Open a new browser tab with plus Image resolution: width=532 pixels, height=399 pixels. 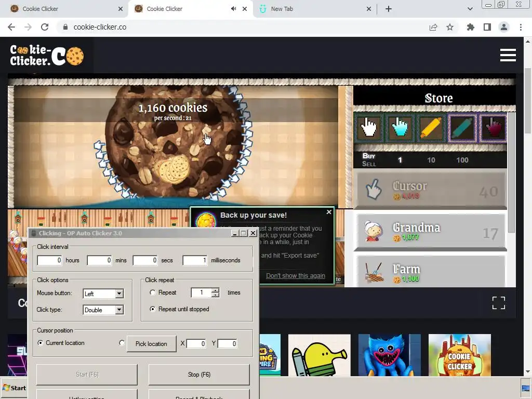[389, 9]
